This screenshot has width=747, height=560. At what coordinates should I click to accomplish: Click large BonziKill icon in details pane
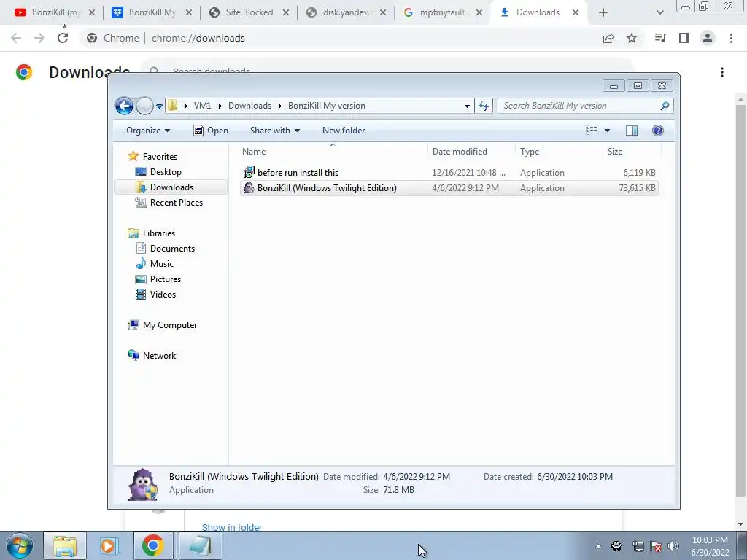[142, 485]
